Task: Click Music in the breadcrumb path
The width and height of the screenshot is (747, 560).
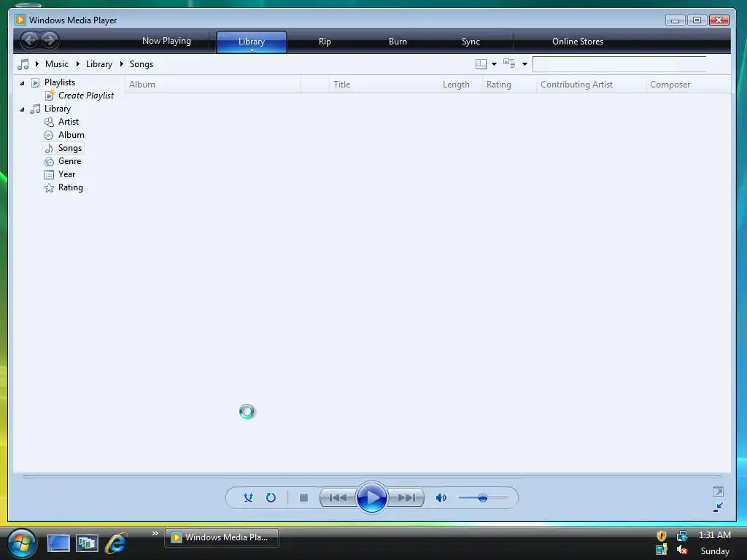Action: [x=57, y=64]
